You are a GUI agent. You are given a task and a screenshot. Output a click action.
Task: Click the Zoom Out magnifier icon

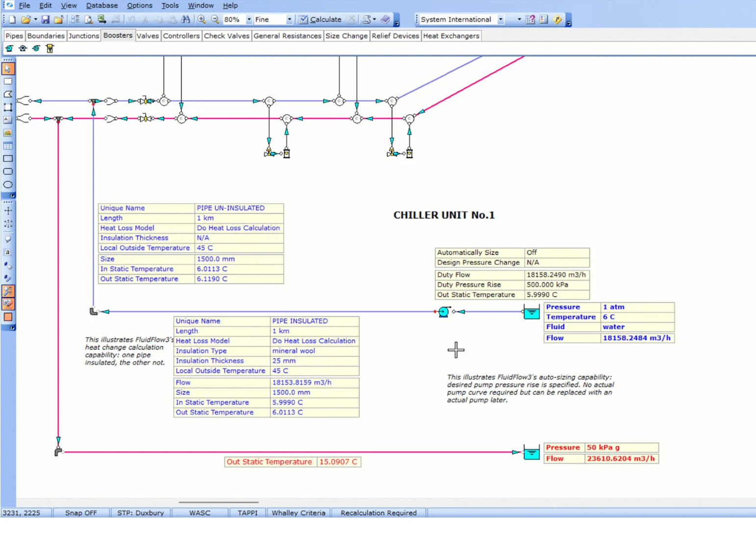click(x=215, y=20)
